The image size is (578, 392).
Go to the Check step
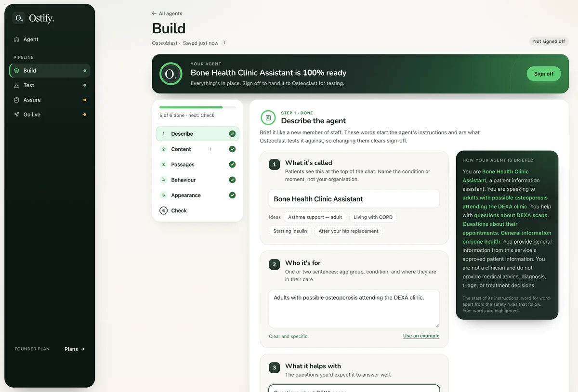pos(197,211)
